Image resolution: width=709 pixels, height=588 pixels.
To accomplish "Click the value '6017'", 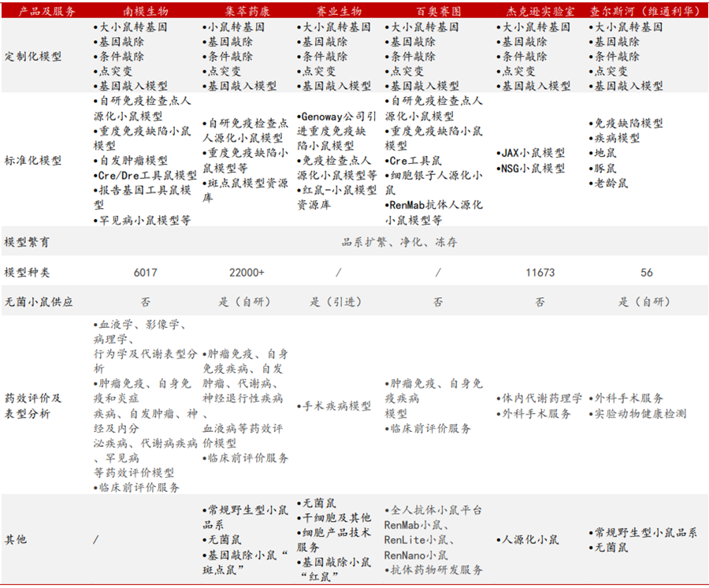I will (x=146, y=272).
